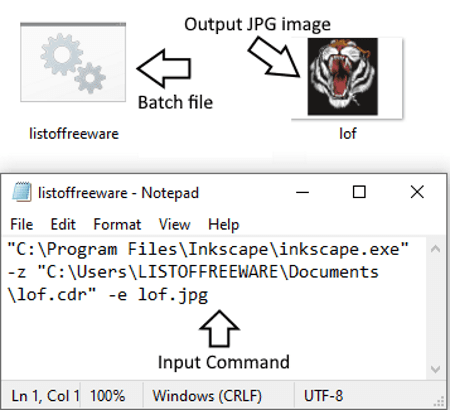Screen dimensions: 450x410
Task: Click the scrollbar down arrow
Action: tap(436, 369)
